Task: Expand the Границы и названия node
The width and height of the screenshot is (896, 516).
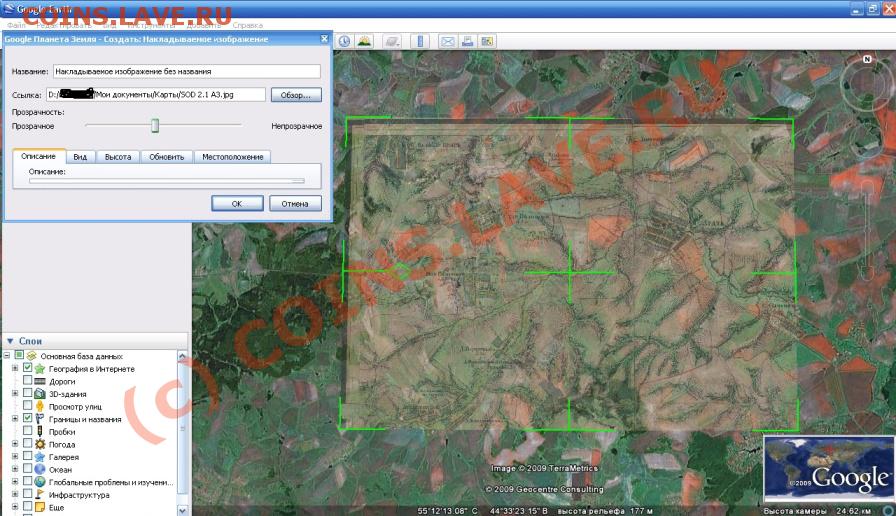Action: (15, 419)
